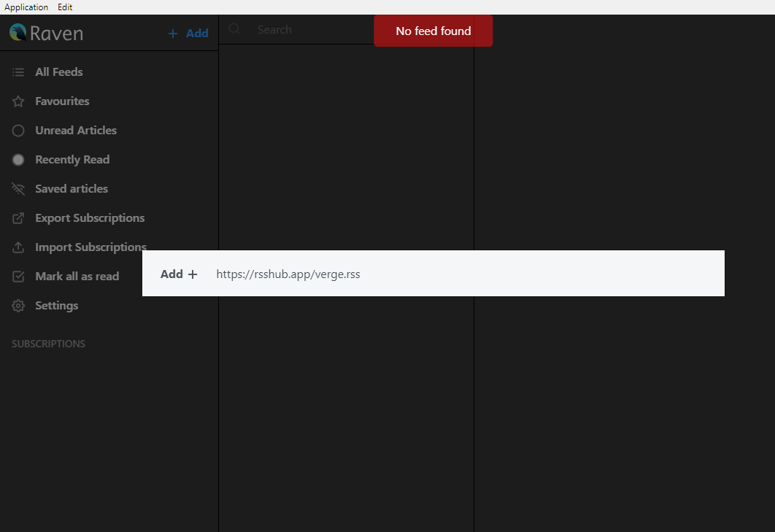Open the Edit menu

[x=64, y=7]
